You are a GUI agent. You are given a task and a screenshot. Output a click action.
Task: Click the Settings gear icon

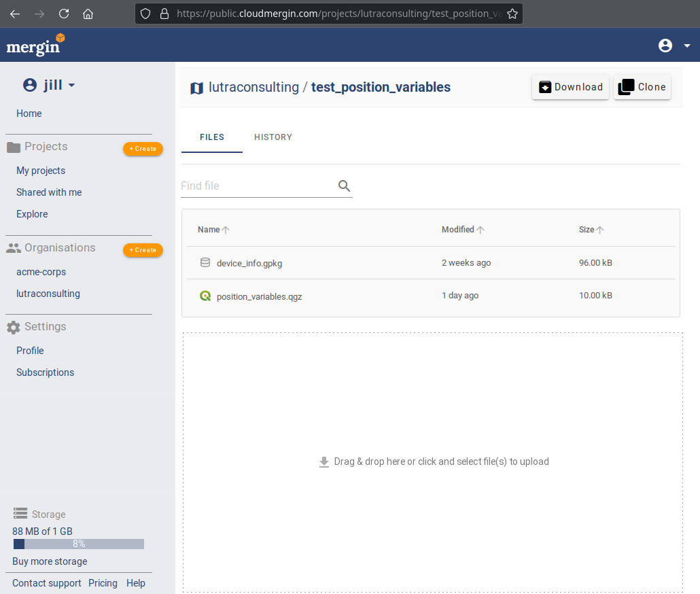click(x=14, y=327)
